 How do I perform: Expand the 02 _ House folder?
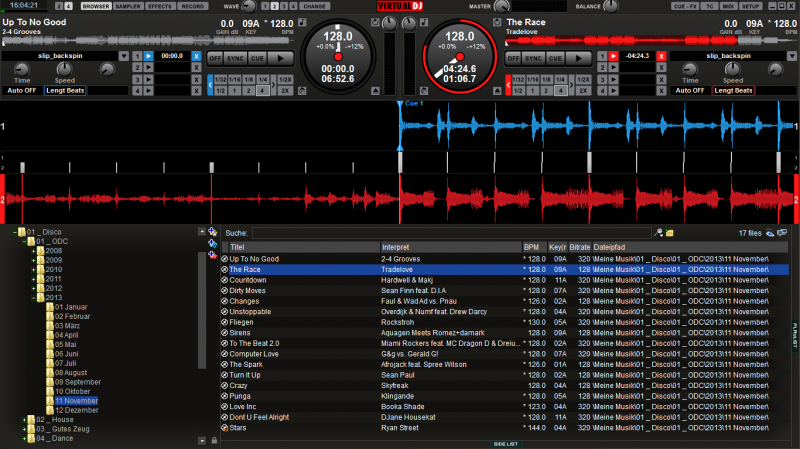[x=24, y=420]
